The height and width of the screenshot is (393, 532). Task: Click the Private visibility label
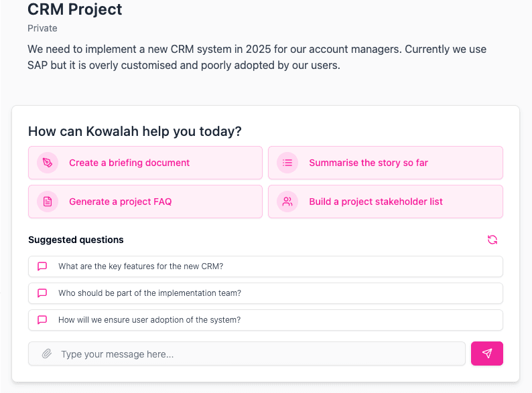(42, 28)
